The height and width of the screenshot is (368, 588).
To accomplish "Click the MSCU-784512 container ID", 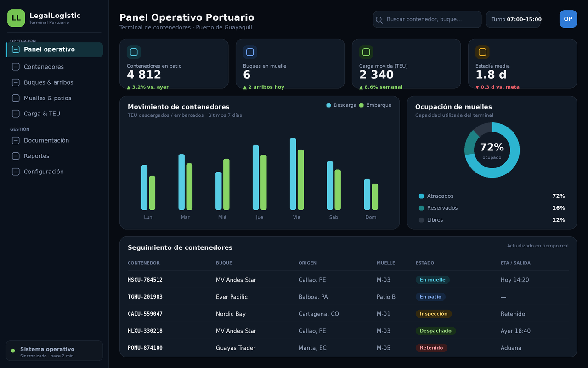I will (x=145, y=280).
